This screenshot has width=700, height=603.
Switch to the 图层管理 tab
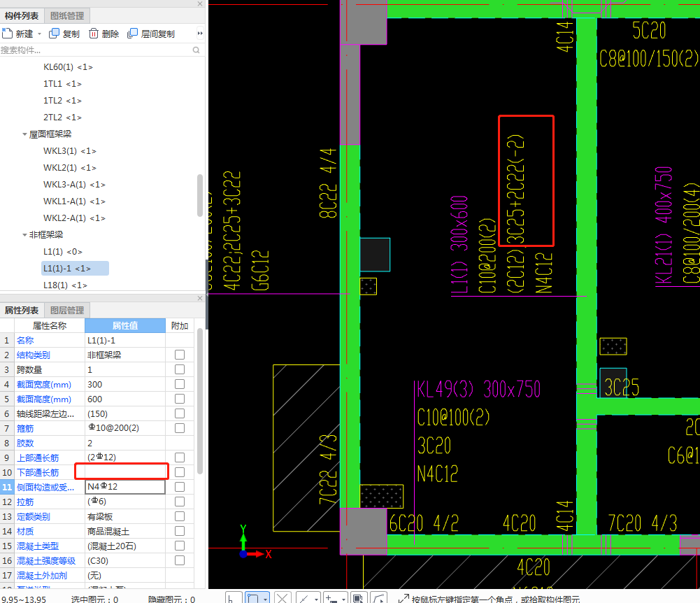(67, 310)
